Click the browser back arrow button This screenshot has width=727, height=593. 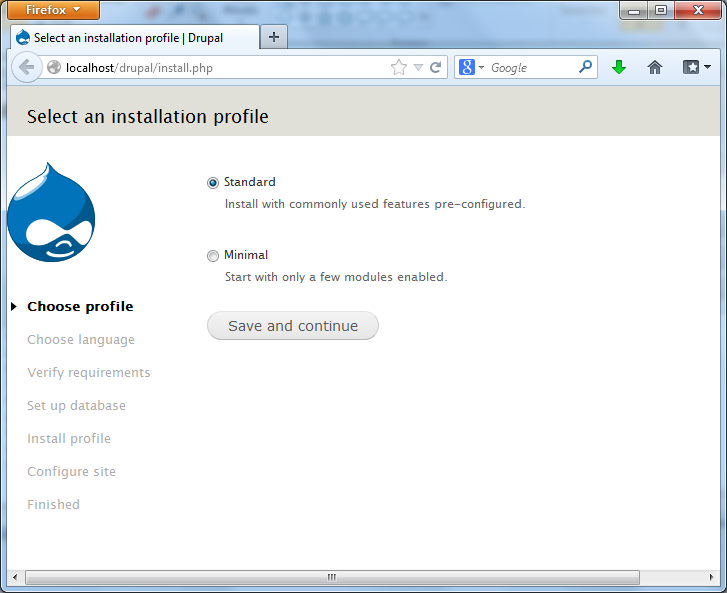coord(26,68)
